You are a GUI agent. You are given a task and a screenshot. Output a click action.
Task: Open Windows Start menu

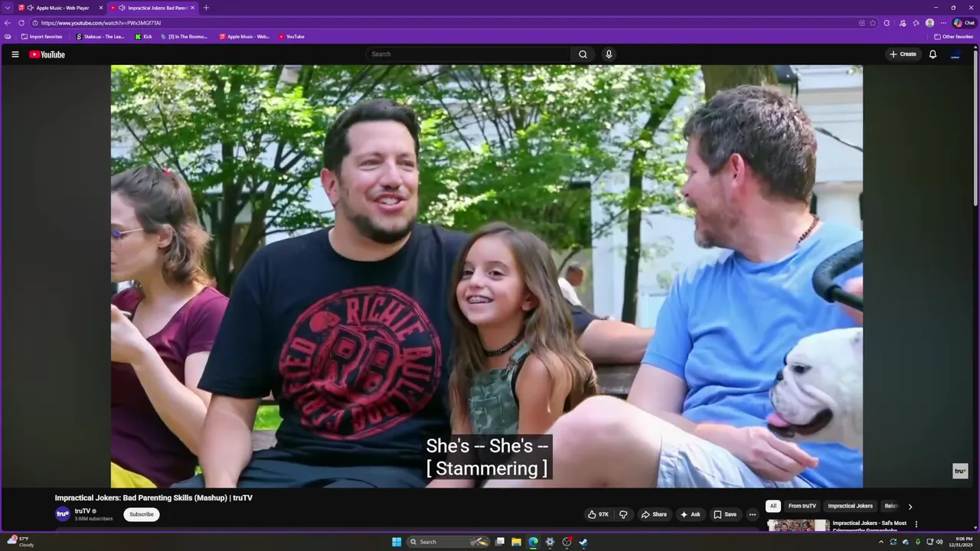click(397, 542)
